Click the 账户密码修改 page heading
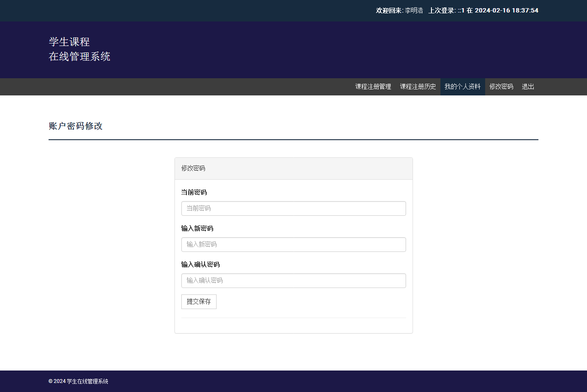 coord(76,126)
